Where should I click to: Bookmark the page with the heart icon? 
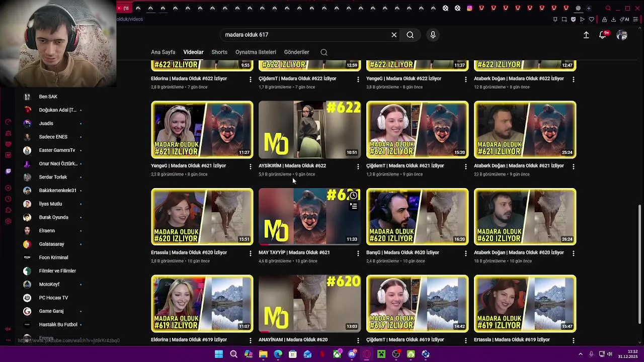point(592,19)
